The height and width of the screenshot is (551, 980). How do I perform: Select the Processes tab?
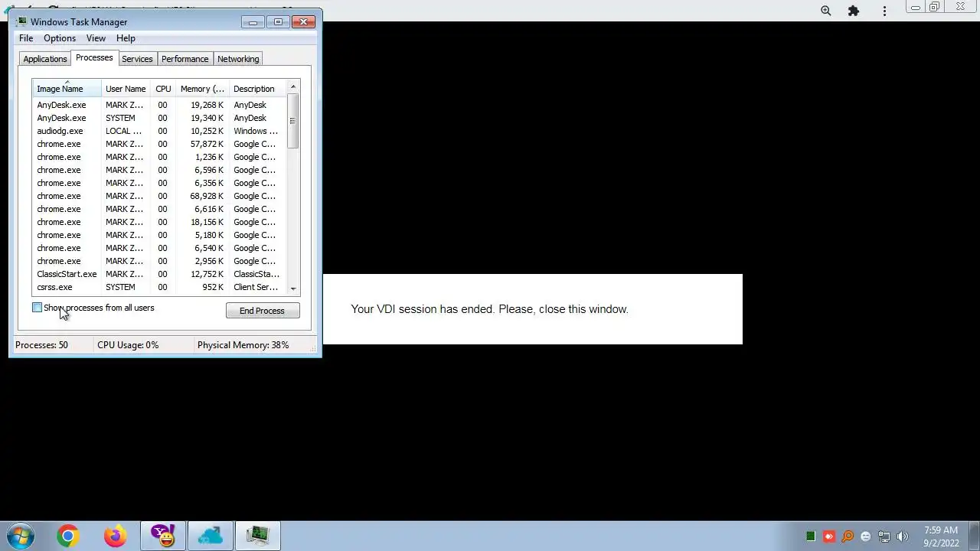pos(94,58)
